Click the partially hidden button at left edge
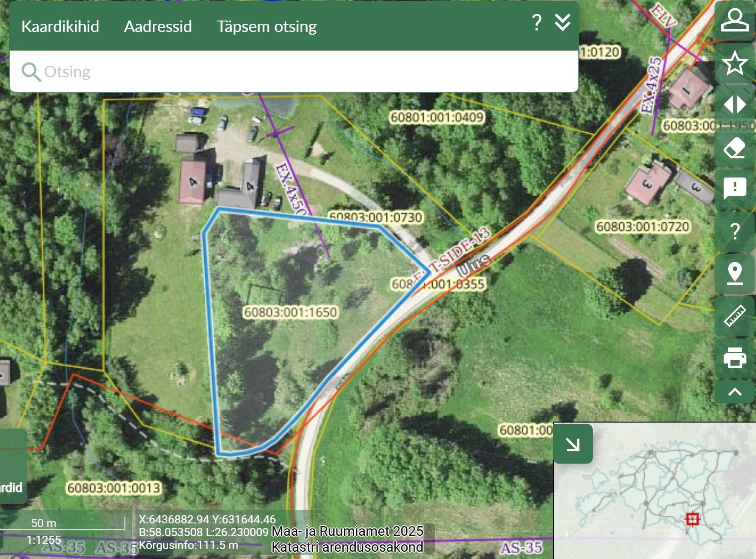The width and height of the screenshot is (756, 559). (12, 465)
